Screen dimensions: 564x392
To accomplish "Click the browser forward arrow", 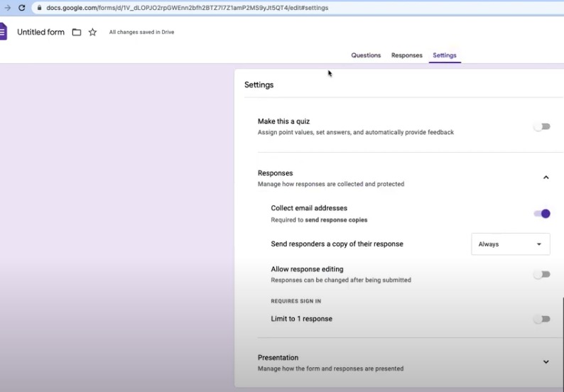I will [x=7, y=8].
